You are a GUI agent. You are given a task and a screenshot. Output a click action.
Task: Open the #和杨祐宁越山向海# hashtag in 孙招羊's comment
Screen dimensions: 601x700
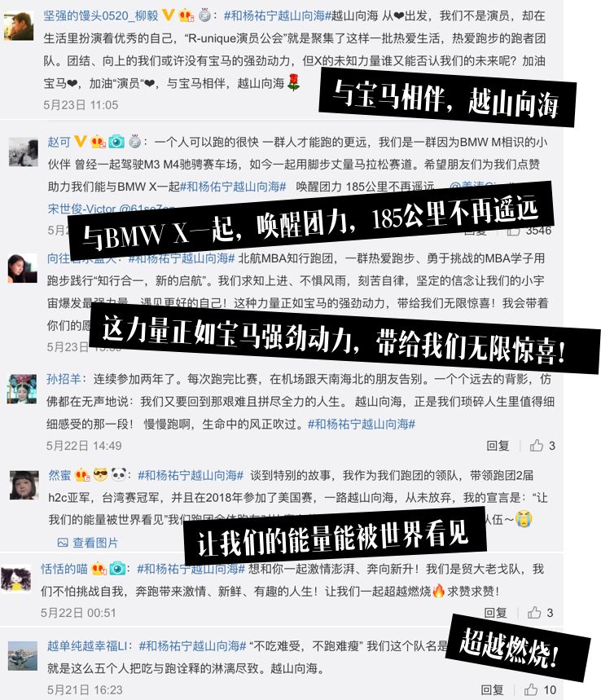tap(362, 424)
